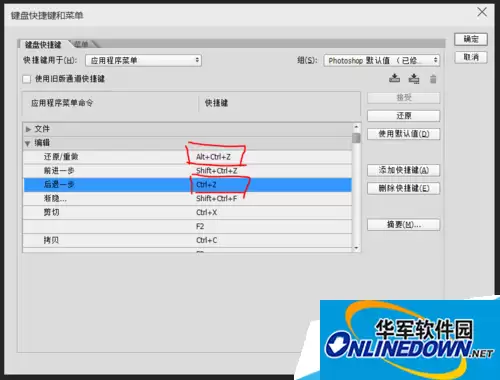
Task: Click the scroll down arrow of command list
Action: pyautogui.click(x=356, y=248)
